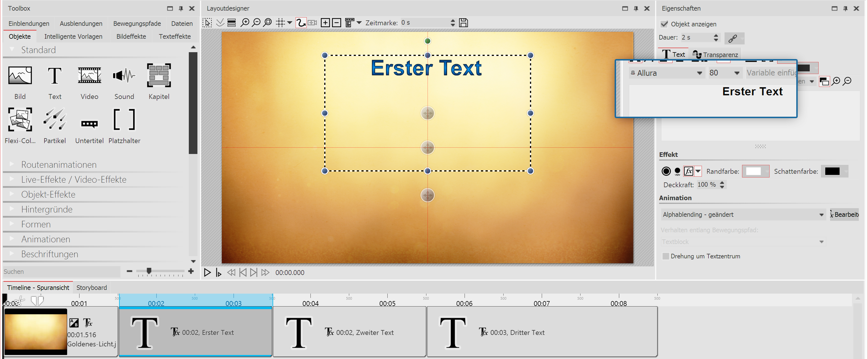
Task: Expand the Routenanimationen section
Action: 59,165
